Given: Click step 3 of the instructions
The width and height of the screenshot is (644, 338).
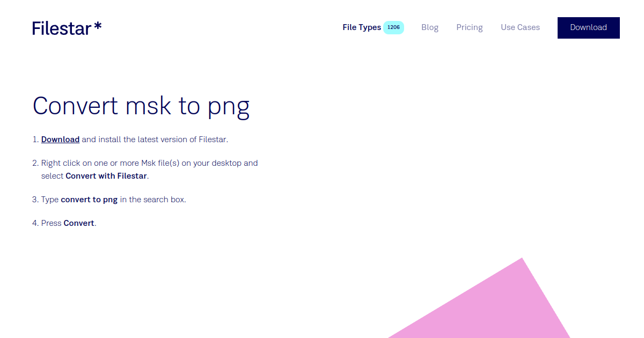Looking at the screenshot, I should point(113,199).
